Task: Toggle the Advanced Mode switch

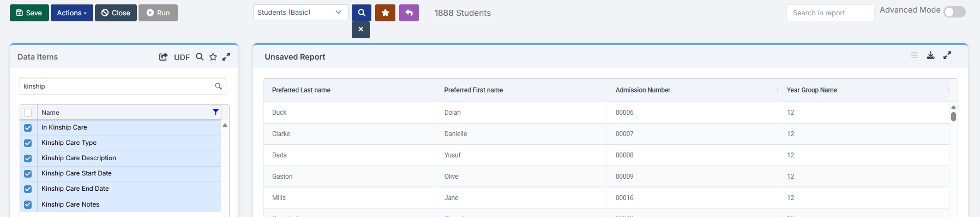Action: tap(955, 12)
